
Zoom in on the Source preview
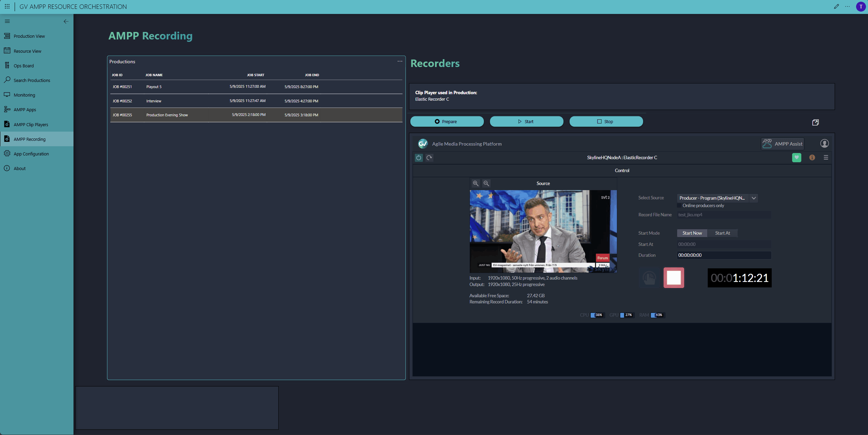(x=476, y=183)
